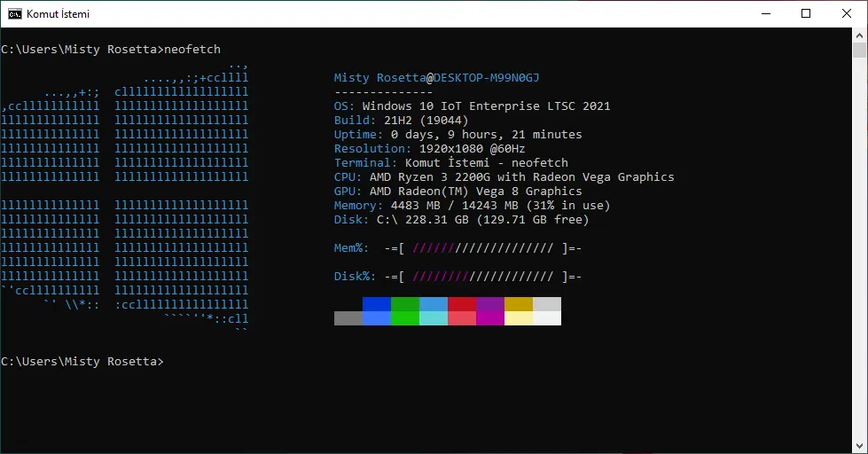The height and width of the screenshot is (454, 868).
Task: Click the 'Uptime: 0 days, 9 hours' line
Action: (x=457, y=135)
